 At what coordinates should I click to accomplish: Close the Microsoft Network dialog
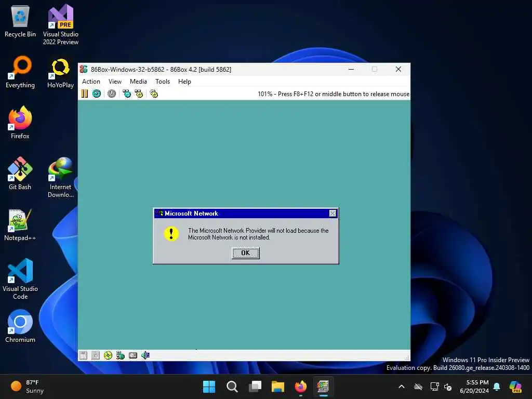333,213
